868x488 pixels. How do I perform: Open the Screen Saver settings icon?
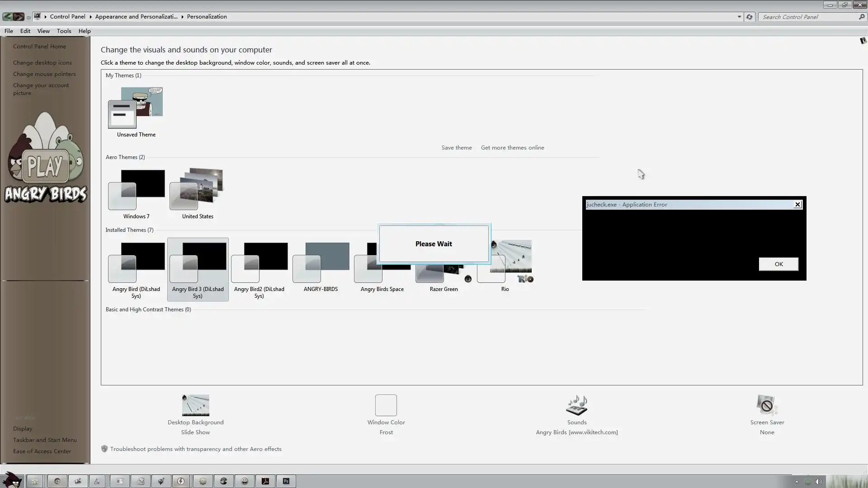(767, 405)
